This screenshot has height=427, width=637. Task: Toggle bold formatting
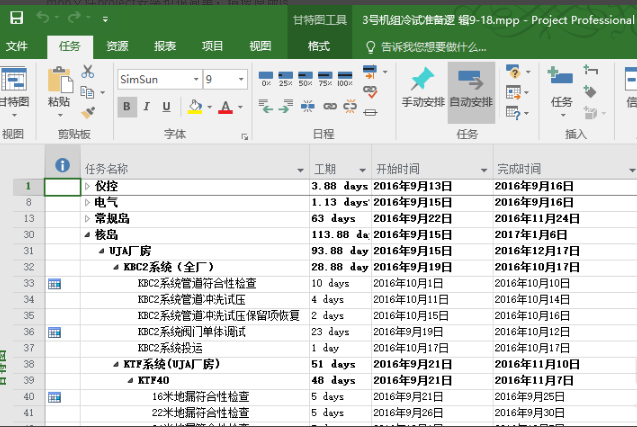(128, 107)
